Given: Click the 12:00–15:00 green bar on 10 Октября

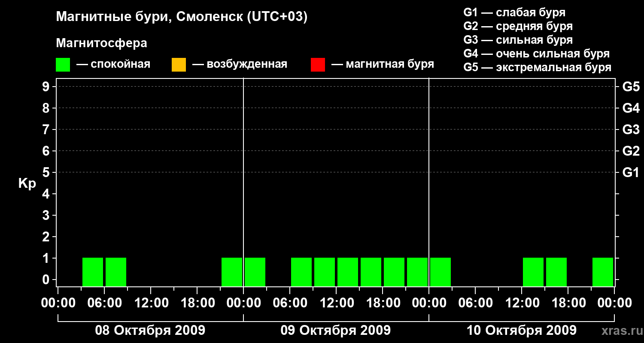Looking at the screenshot, I should coord(533,272).
